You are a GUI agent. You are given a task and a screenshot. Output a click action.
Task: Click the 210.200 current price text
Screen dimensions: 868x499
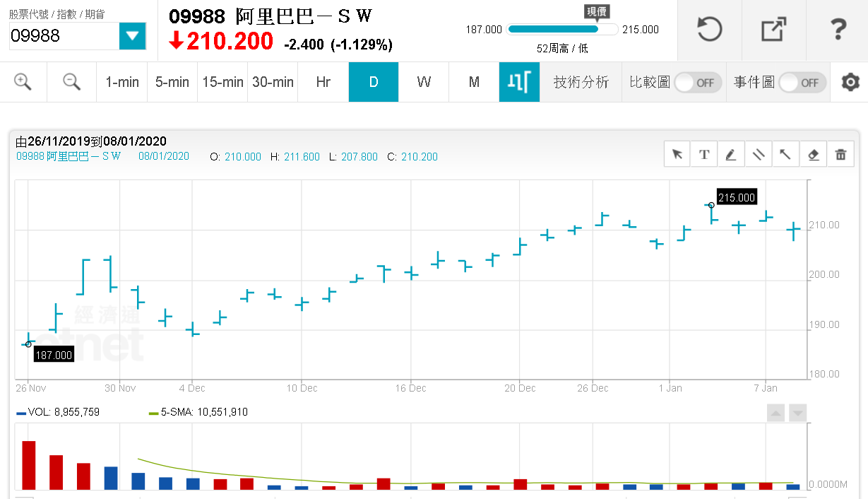(230, 41)
